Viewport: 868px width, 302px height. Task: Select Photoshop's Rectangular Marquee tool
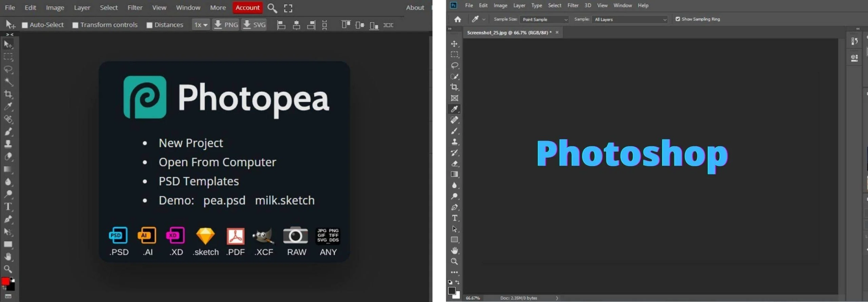click(455, 55)
